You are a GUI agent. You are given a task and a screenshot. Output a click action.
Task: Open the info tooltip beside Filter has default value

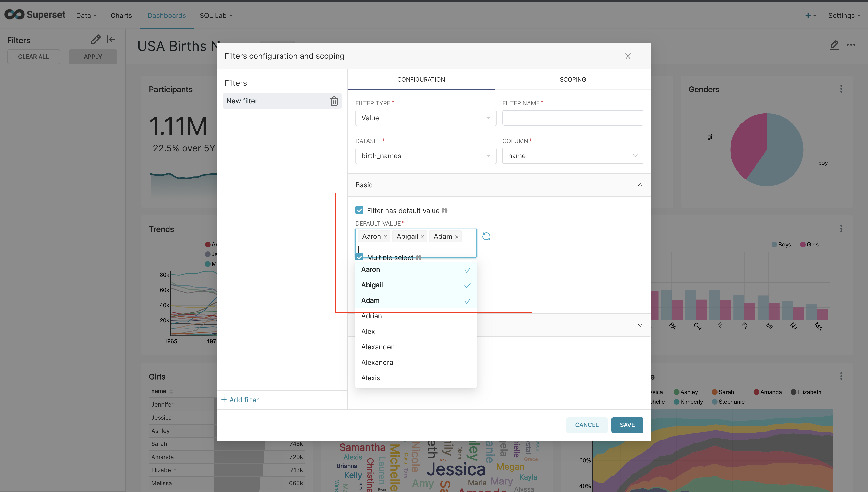pos(444,210)
